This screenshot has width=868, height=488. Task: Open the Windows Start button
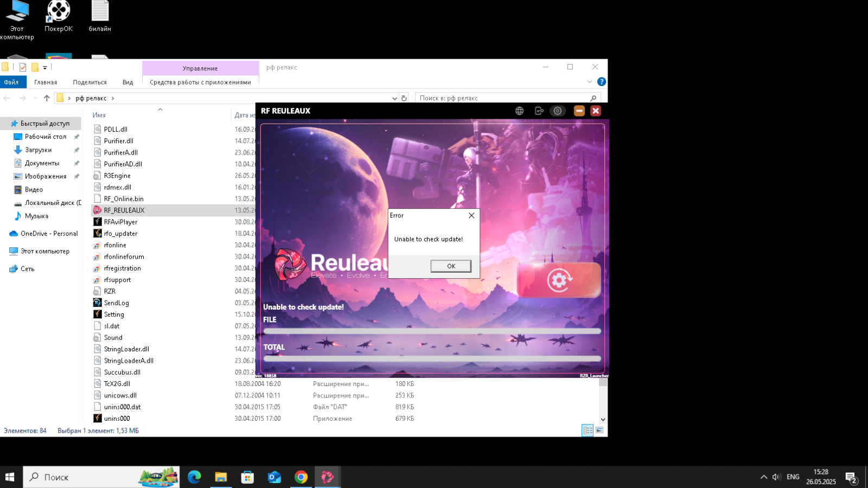[10, 477]
